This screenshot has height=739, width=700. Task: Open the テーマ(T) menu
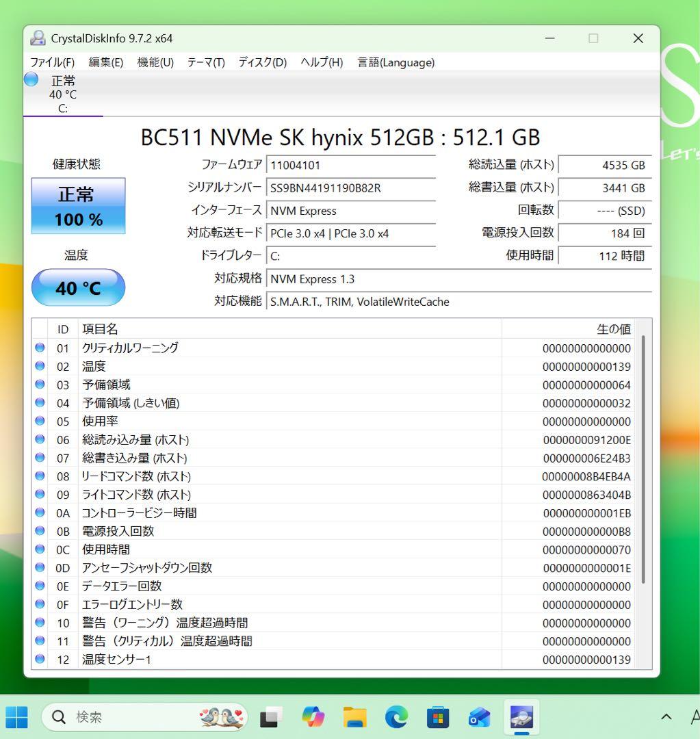pos(206,62)
